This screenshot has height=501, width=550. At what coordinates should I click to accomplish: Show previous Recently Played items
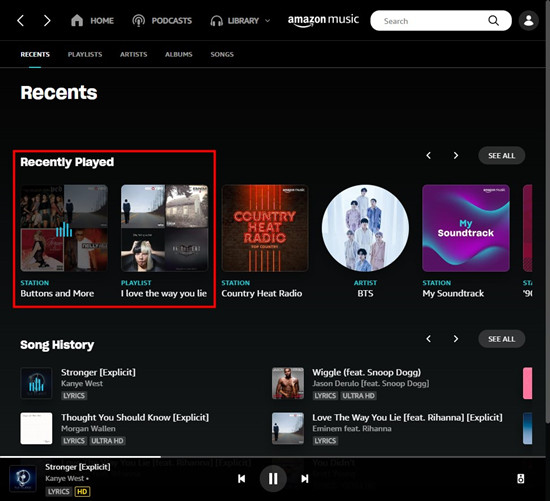click(x=428, y=155)
